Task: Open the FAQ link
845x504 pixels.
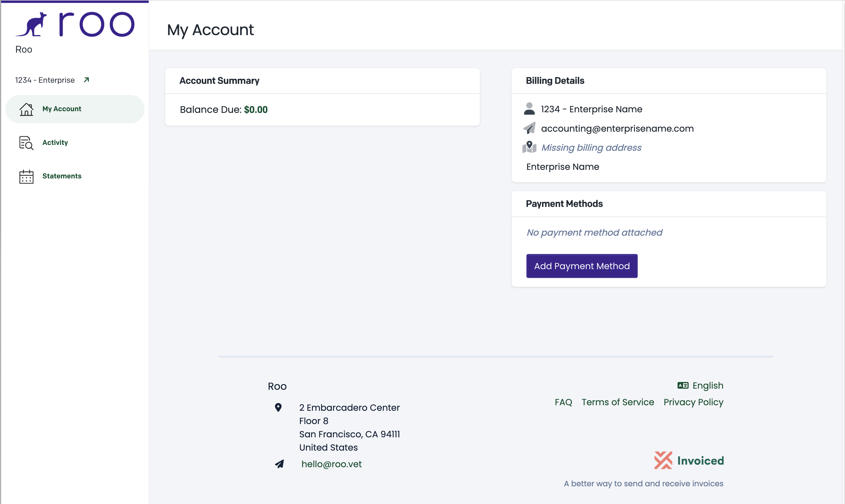Action: (563, 402)
